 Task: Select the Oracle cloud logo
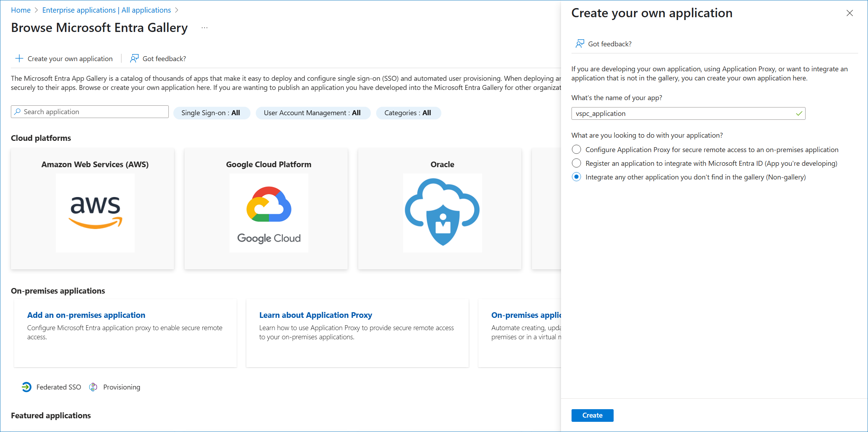[442, 212]
